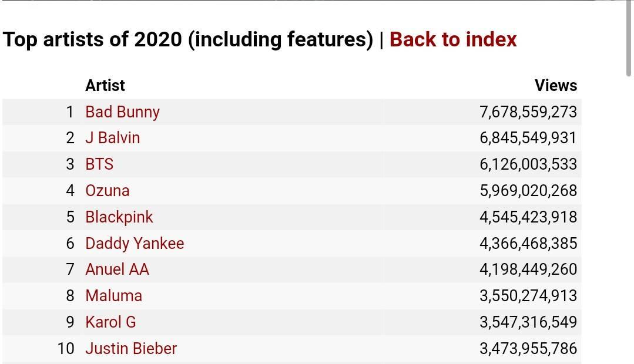The height and width of the screenshot is (364, 634).
Task: Click the Justin Bieber link
Action: pyautogui.click(x=131, y=349)
